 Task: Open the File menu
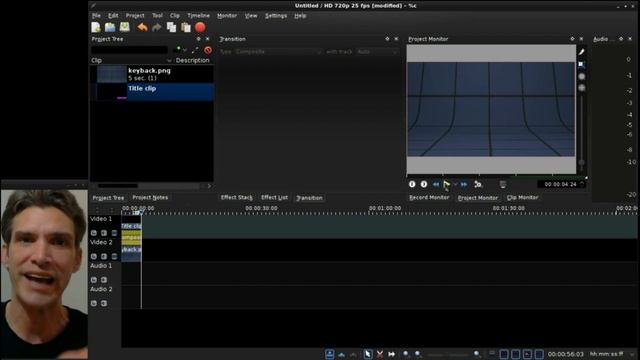click(x=96, y=16)
